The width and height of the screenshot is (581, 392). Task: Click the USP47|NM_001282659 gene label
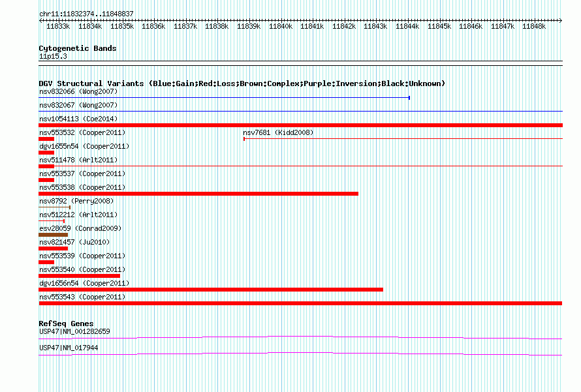(x=74, y=331)
